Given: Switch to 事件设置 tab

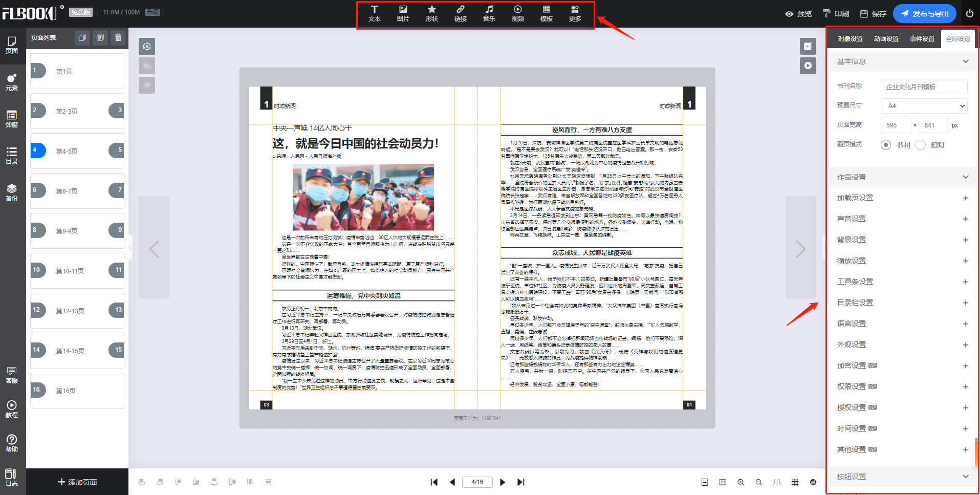Looking at the screenshot, I should (x=922, y=39).
